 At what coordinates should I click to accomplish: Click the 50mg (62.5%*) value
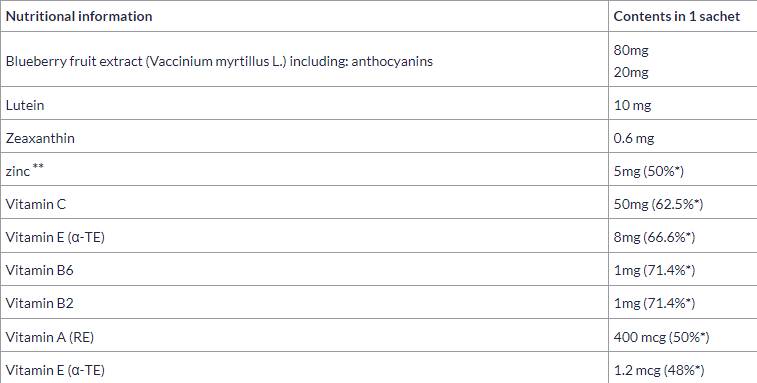coord(658,204)
